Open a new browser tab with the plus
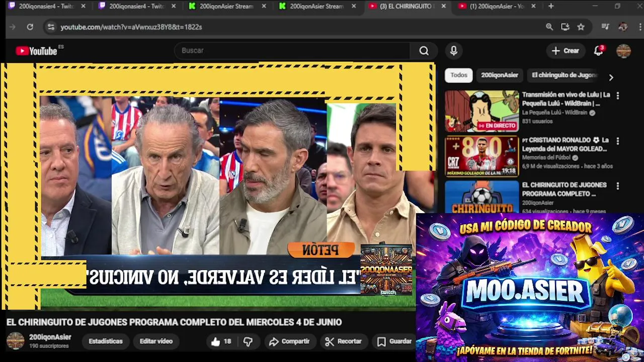 click(551, 6)
